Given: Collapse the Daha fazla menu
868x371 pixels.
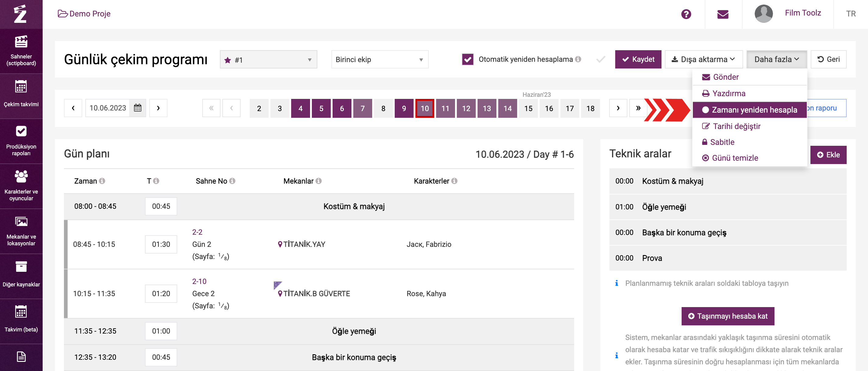Looking at the screenshot, I should [x=776, y=59].
